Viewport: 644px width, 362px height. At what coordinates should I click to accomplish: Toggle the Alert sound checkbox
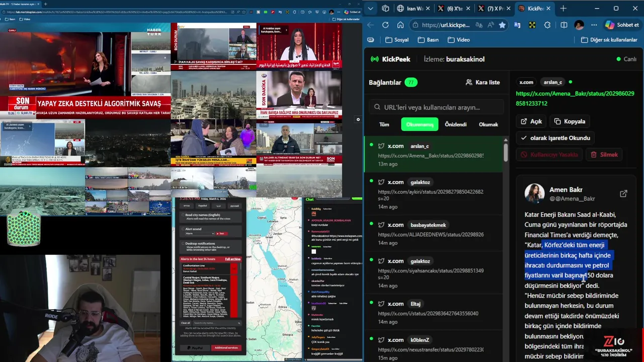(x=183, y=229)
